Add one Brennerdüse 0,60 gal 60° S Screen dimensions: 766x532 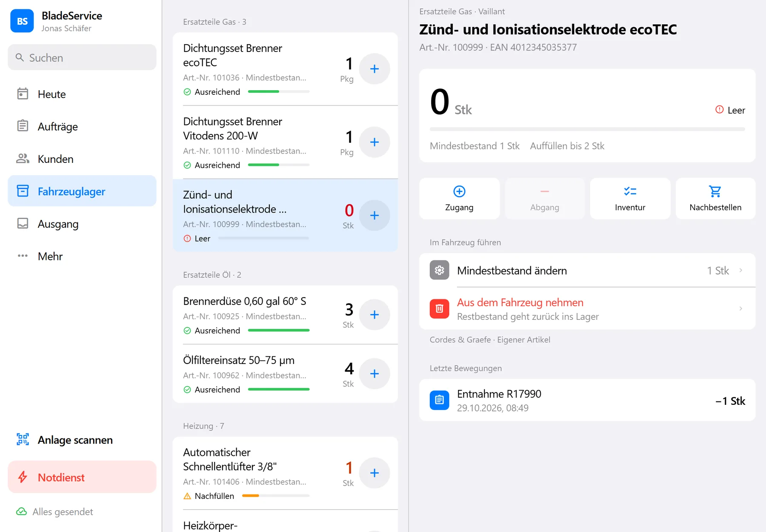[374, 315]
